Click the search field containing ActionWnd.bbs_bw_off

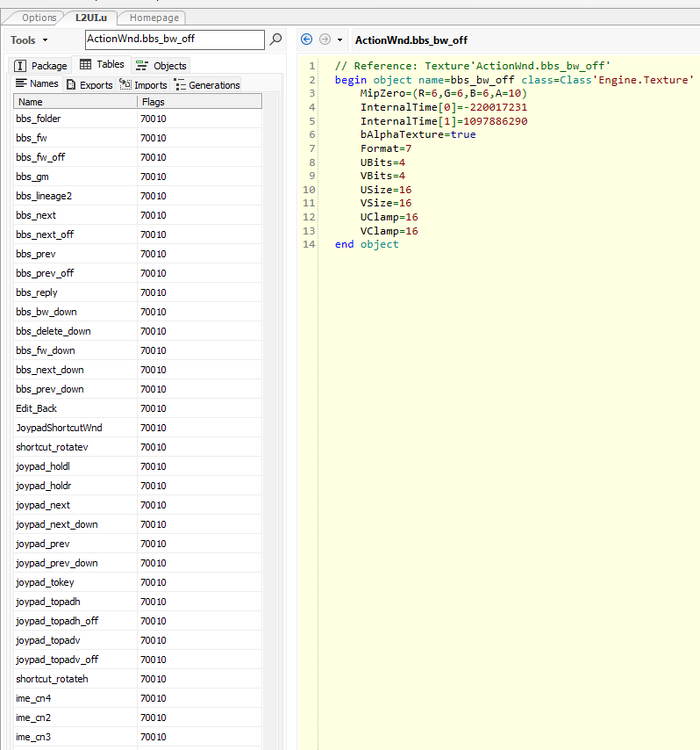tap(174, 39)
